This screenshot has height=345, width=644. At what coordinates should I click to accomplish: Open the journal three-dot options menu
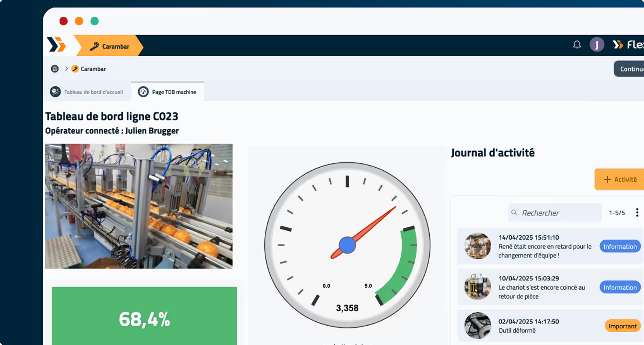point(637,213)
